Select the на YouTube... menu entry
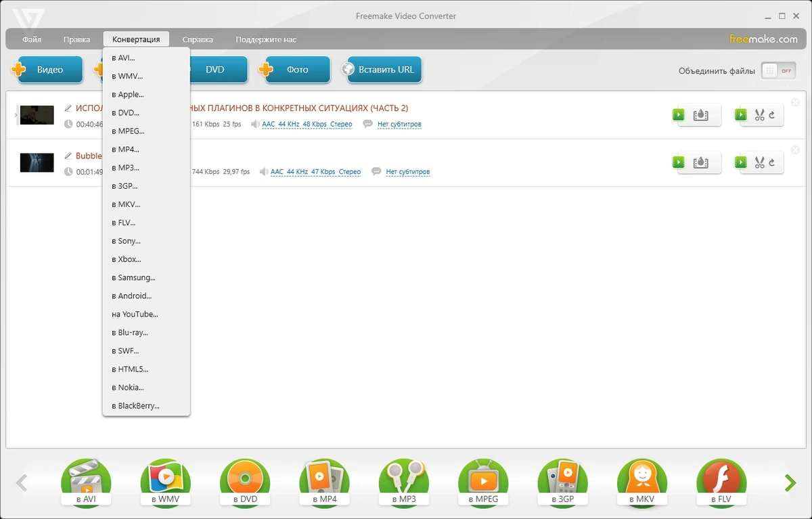This screenshot has height=519, width=812. (146, 314)
